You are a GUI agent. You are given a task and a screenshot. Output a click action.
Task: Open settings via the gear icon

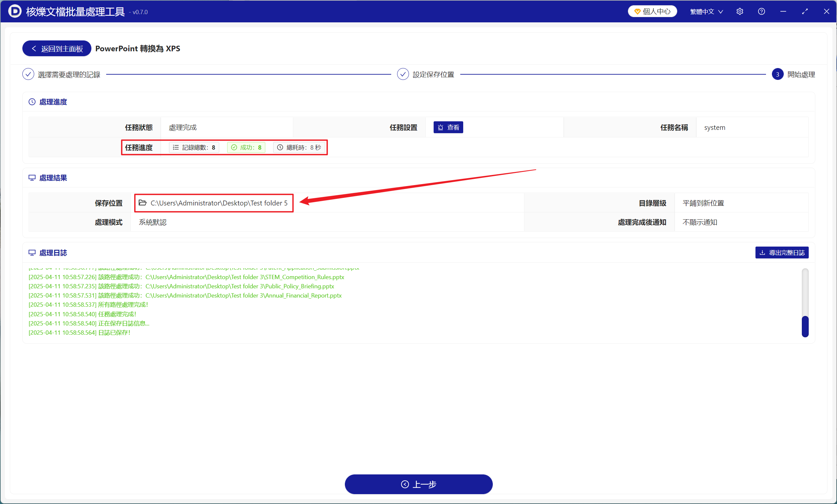click(x=740, y=12)
